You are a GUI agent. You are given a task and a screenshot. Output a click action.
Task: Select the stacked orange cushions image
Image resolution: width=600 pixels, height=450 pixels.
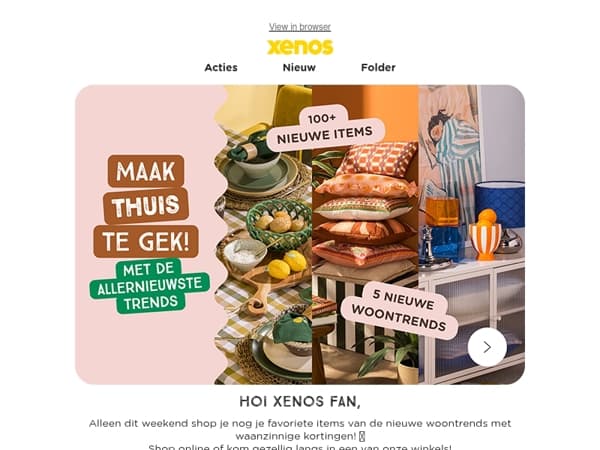(x=365, y=203)
